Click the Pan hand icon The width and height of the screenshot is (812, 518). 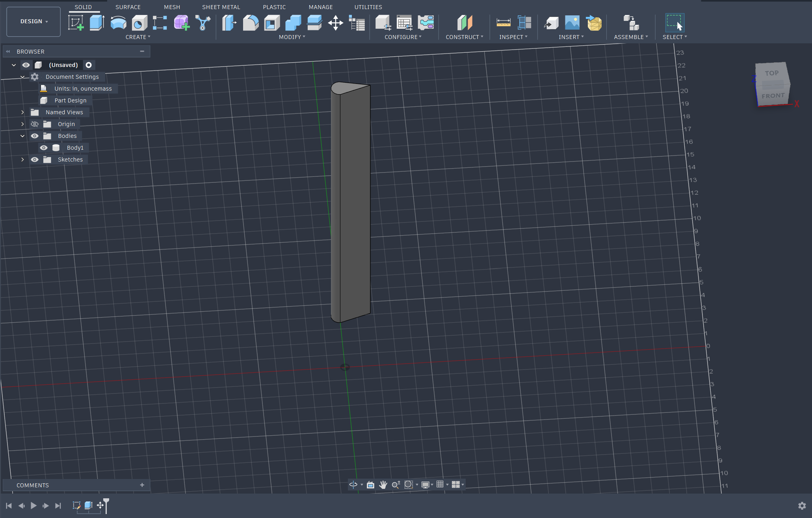click(383, 485)
